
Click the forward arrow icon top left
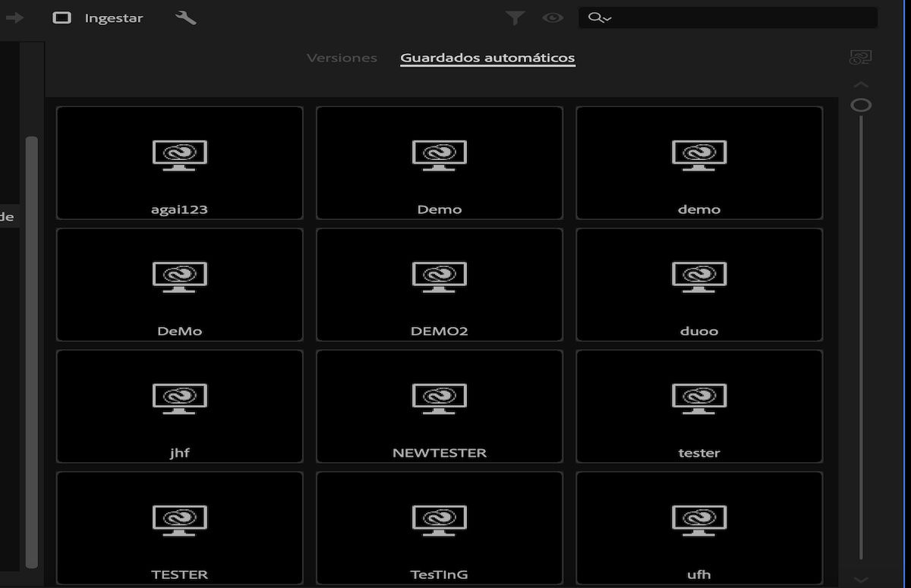click(14, 17)
